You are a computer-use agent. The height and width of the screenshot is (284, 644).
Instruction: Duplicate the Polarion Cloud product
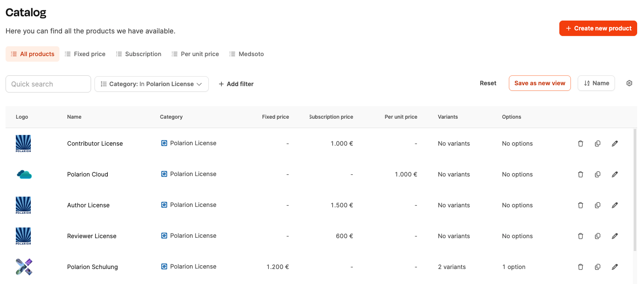(597, 174)
